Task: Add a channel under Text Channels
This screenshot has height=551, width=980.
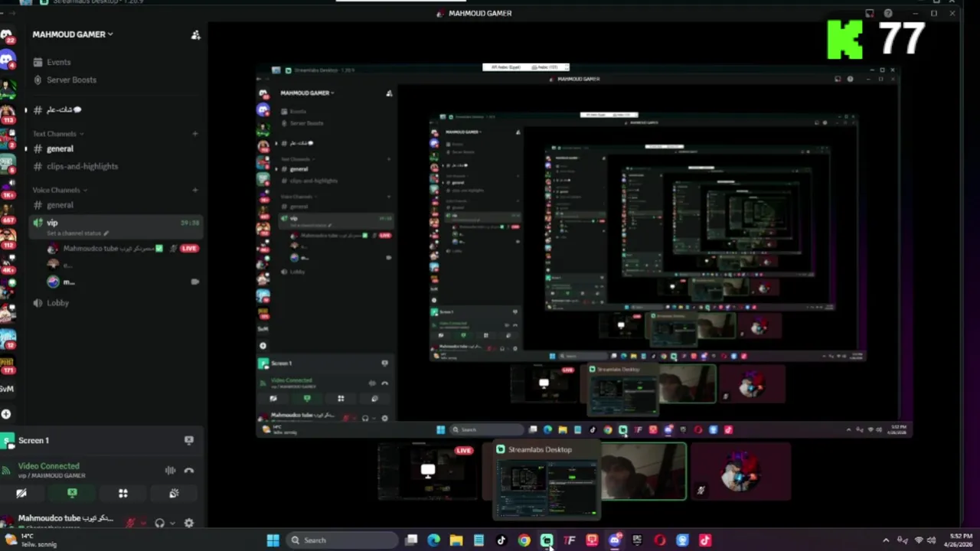Action: [x=195, y=134]
